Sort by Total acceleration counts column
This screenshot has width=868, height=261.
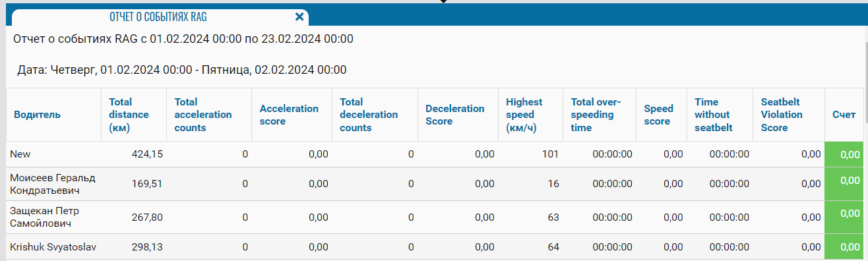(203, 115)
